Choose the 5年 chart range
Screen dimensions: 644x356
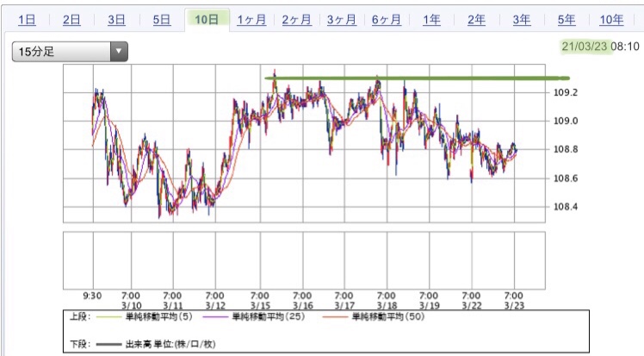pyautogui.click(x=567, y=19)
